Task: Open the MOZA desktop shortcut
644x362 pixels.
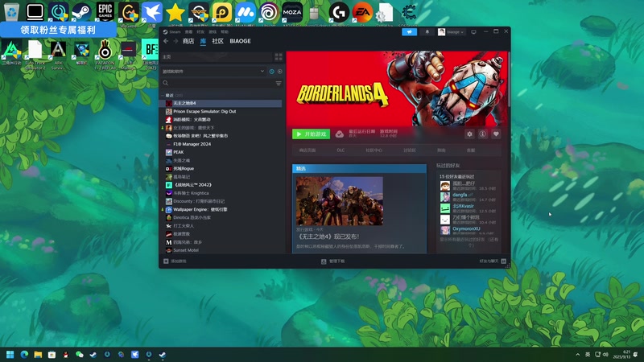Action: 292,12
